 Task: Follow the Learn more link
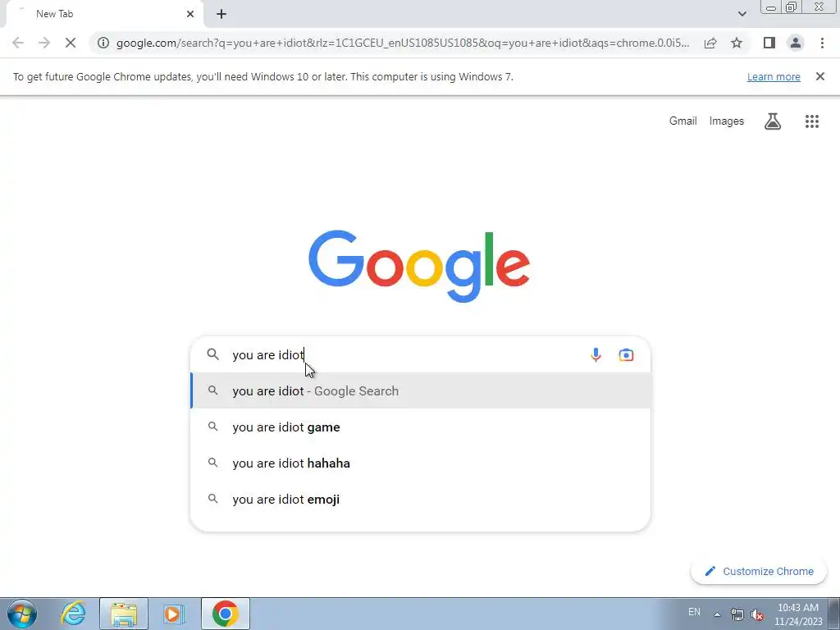point(774,76)
